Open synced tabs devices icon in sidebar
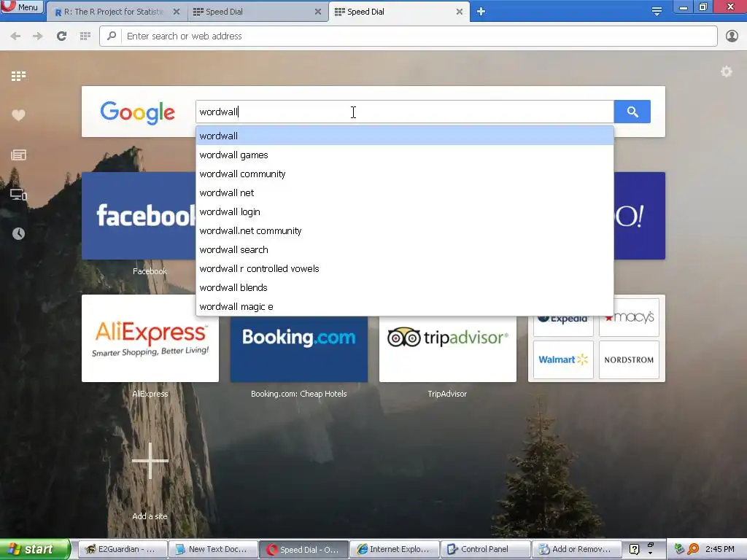This screenshot has width=747, height=560. tap(18, 194)
